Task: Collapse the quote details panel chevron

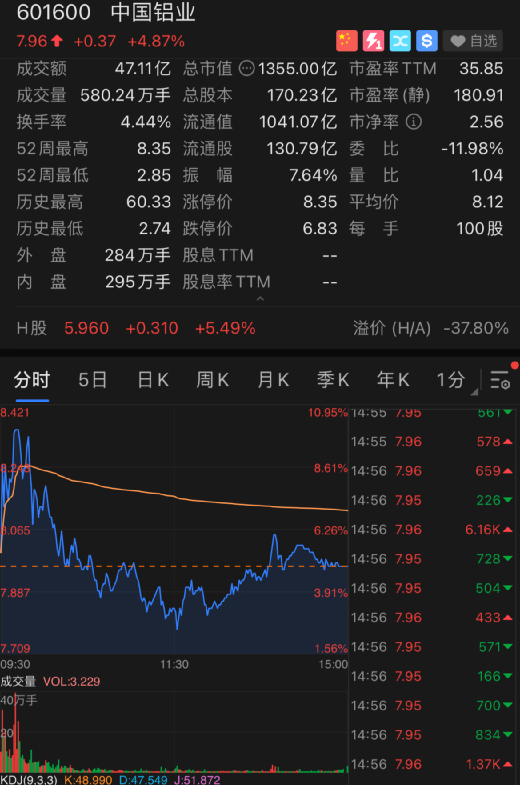Action: [x=260, y=299]
